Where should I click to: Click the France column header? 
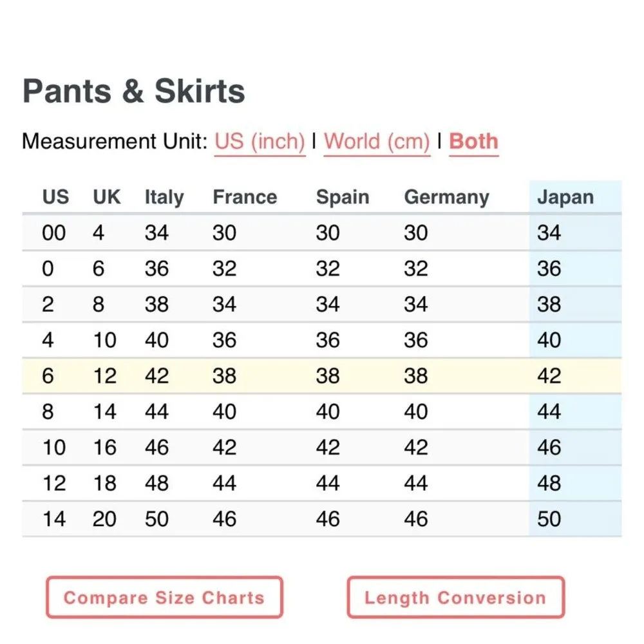pos(245,197)
